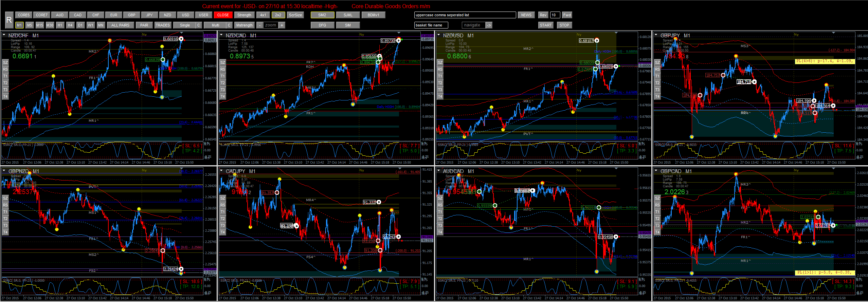Click the SZ button on NZDCHF chart
Screen dimensions: 868x302
tap(5, 62)
